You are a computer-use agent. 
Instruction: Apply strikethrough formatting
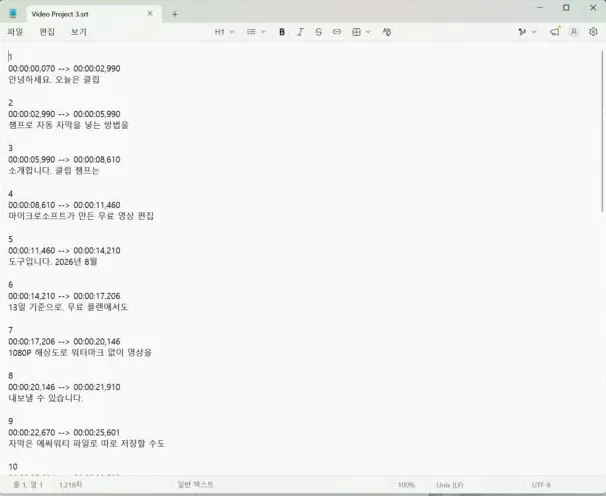pos(318,32)
